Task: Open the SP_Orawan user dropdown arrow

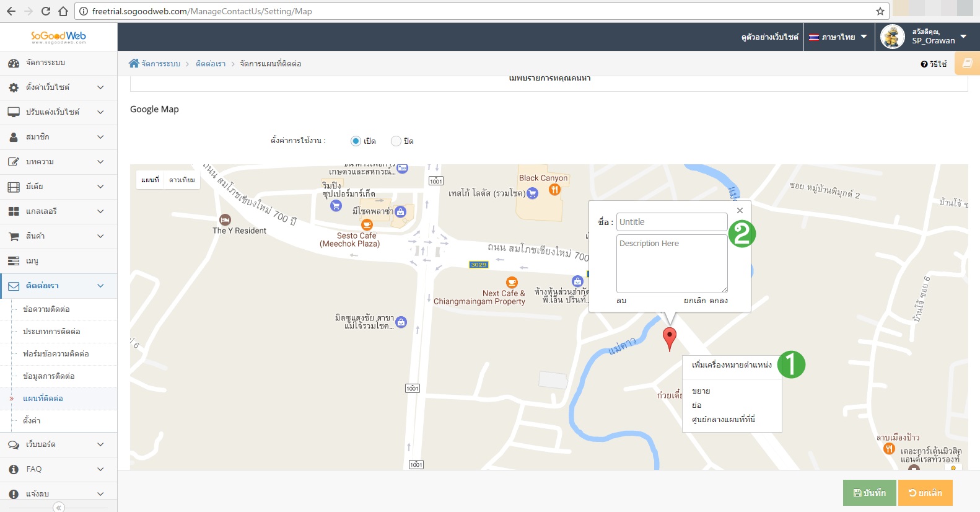Action: (963, 37)
